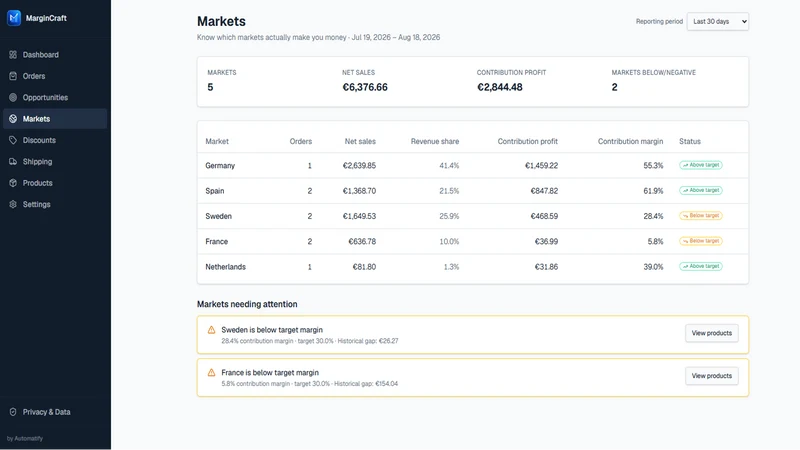Click the MarginCraft brand name
800x450 pixels.
[46, 18]
